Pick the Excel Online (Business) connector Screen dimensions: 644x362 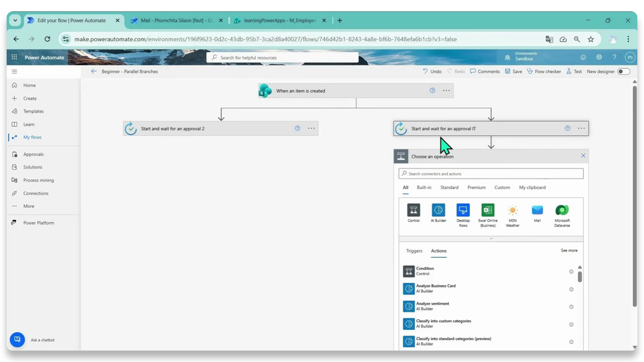[488, 210]
